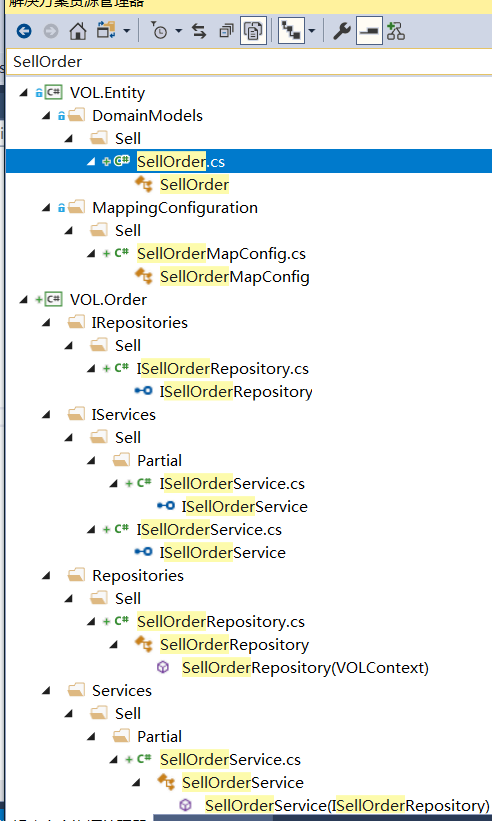This screenshot has height=821, width=492.
Task: Click the Repositories folder icon
Action: coord(76,575)
